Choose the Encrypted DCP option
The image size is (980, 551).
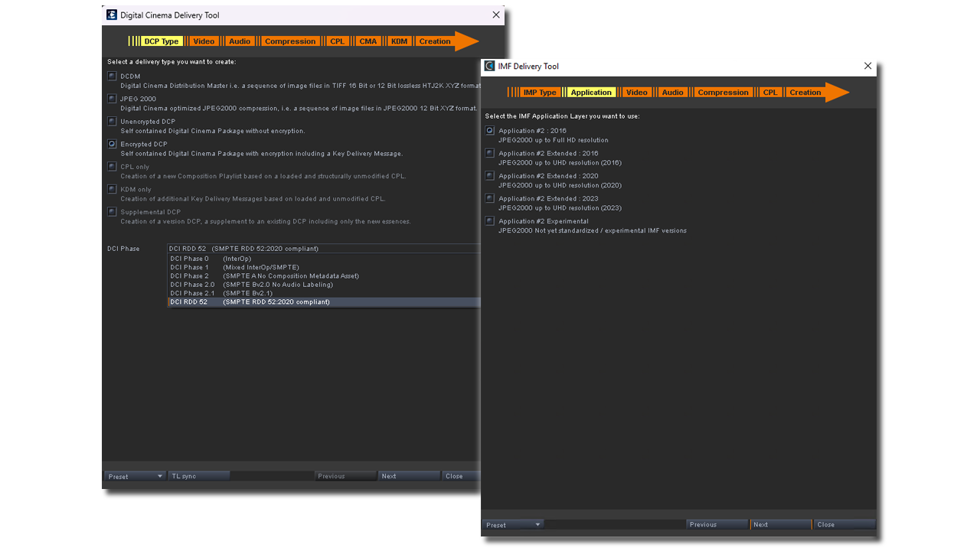(113, 144)
